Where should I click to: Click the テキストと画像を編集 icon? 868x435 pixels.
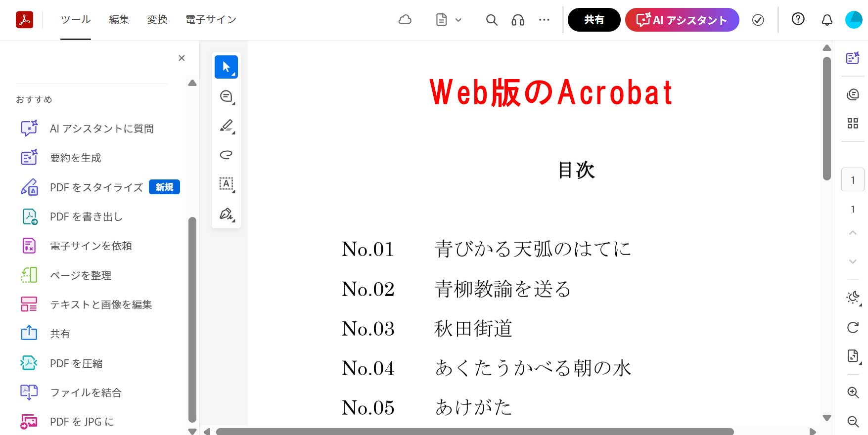pyautogui.click(x=29, y=304)
